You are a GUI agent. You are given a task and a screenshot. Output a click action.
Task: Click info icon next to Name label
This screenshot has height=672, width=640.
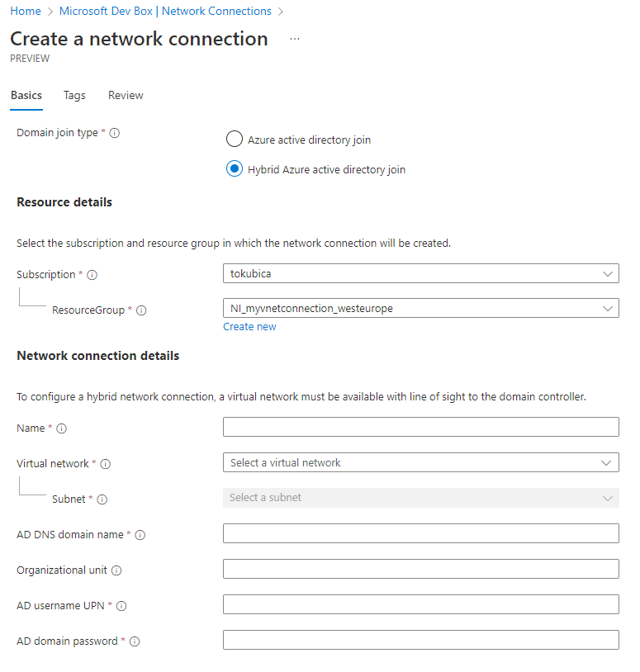(x=62, y=428)
